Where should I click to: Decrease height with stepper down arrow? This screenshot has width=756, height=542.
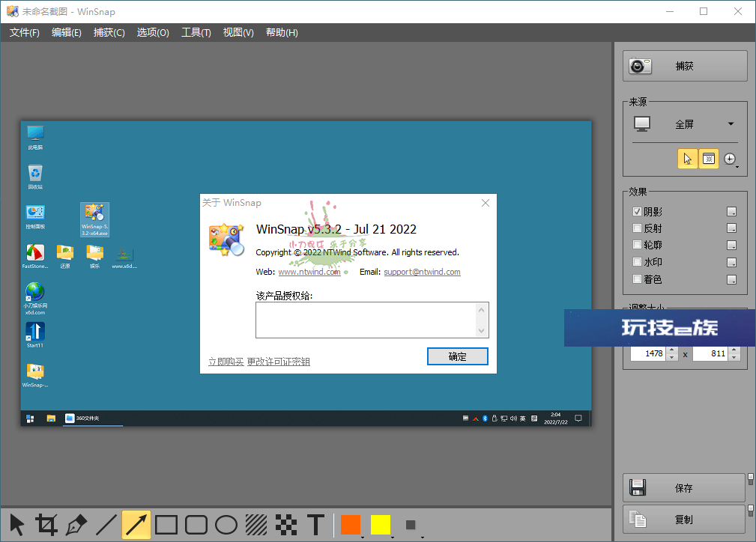point(734,358)
